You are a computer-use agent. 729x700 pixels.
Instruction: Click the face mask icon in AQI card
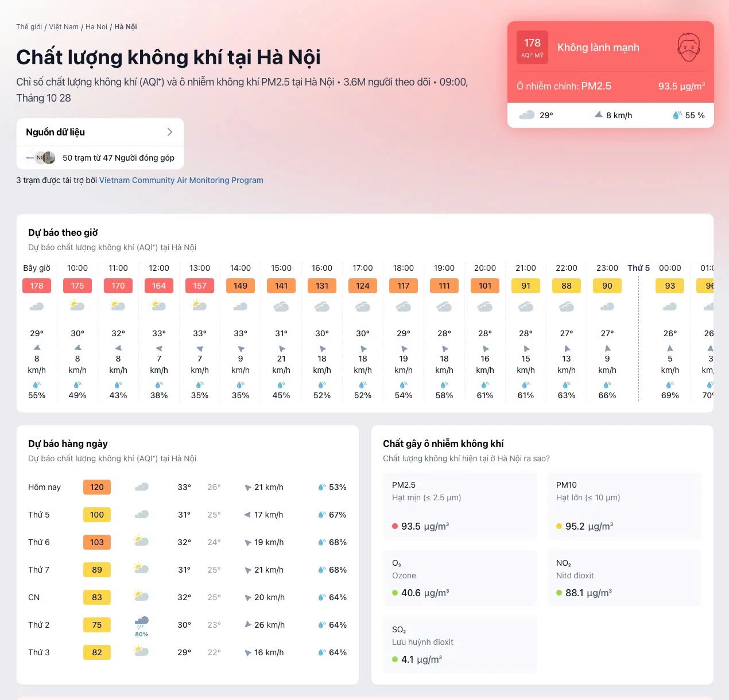point(689,47)
